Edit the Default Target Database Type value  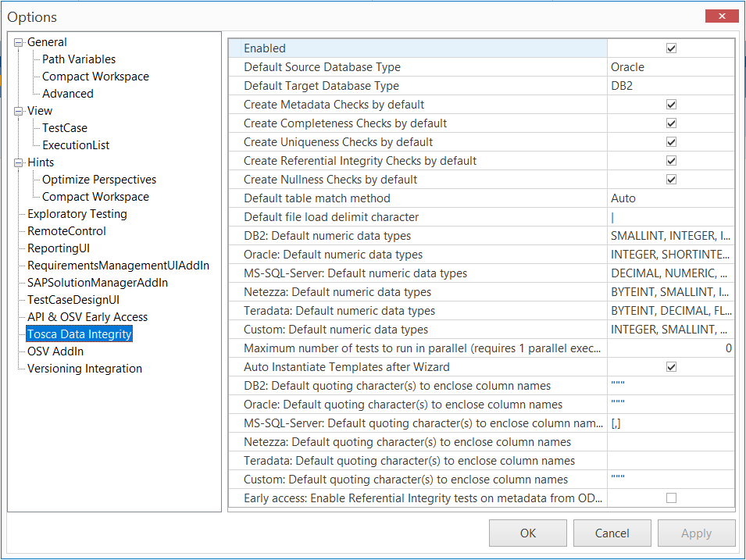(x=670, y=86)
